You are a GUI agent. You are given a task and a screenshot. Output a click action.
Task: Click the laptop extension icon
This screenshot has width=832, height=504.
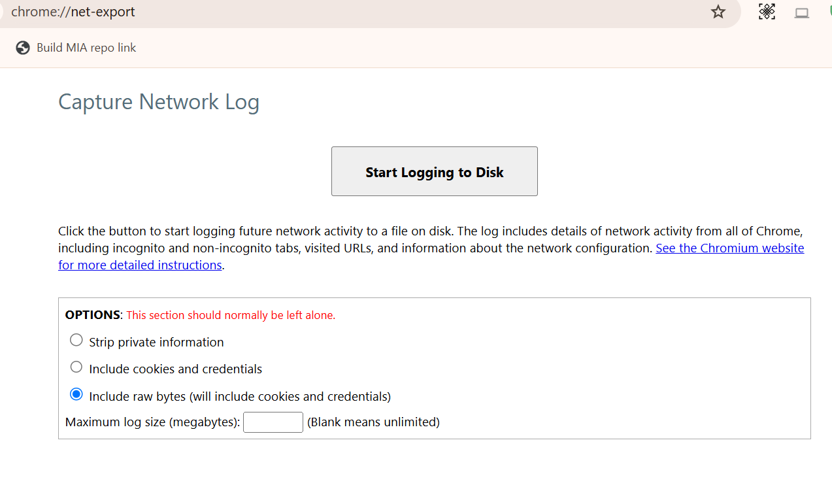pos(802,12)
